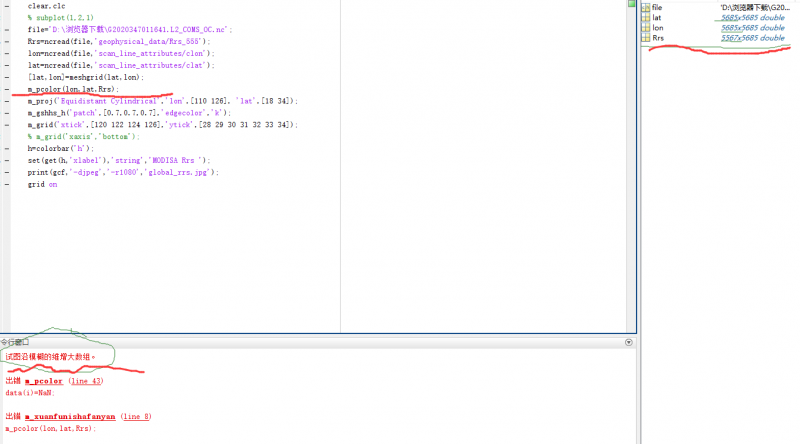Click the command window panel title
The image size is (800, 444).
point(15,342)
